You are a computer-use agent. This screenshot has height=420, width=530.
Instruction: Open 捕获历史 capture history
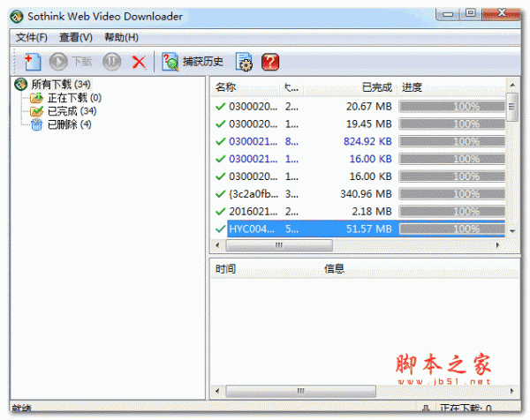(193, 62)
